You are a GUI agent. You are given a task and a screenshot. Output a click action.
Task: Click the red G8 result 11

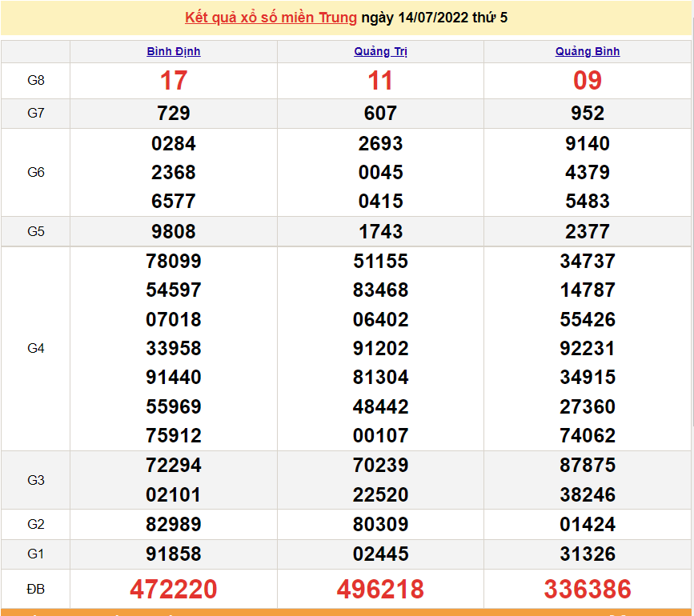tap(380, 81)
